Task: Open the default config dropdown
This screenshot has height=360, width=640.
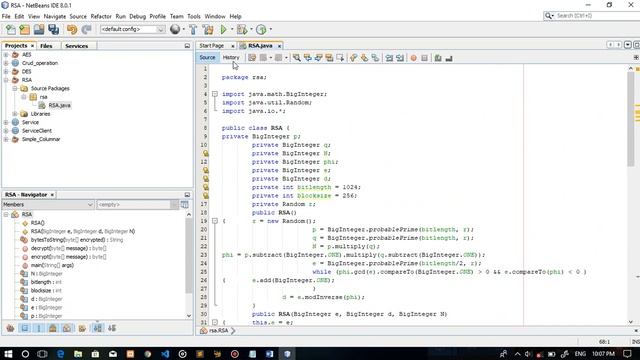Action: pyautogui.click(x=132, y=29)
